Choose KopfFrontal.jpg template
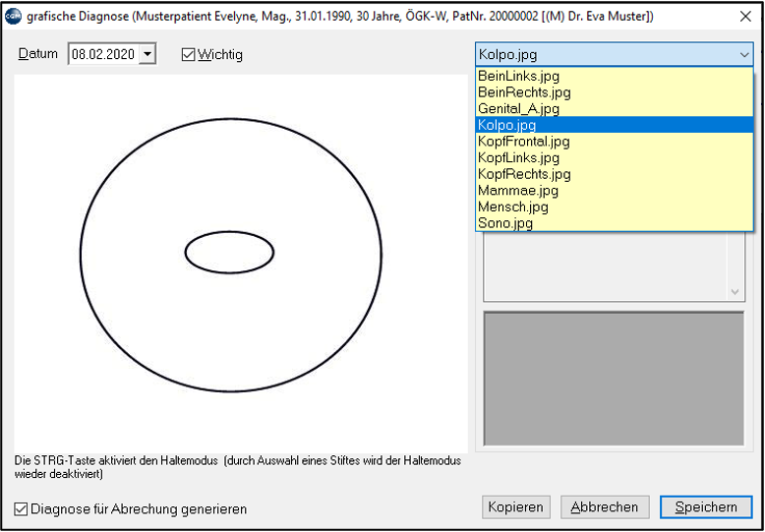This screenshot has width=765, height=532. point(615,142)
